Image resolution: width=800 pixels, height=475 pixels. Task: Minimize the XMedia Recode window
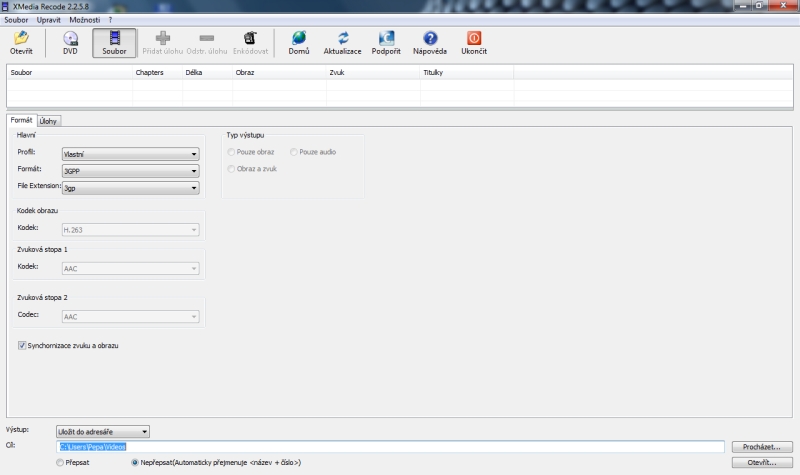tap(743, 5)
